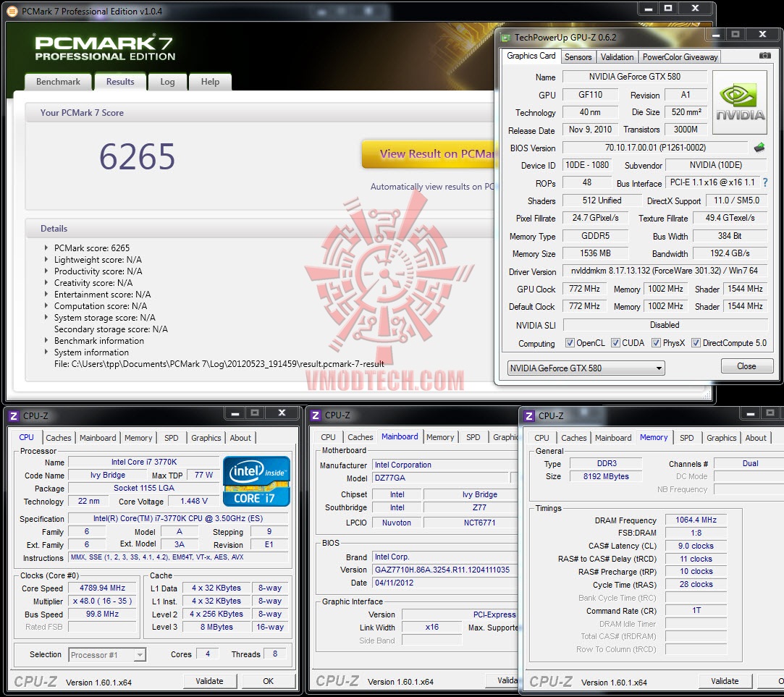The height and width of the screenshot is (697, 784).
Task: Open SPD tab in left CPU-Z window
Action: click(171, 437)
